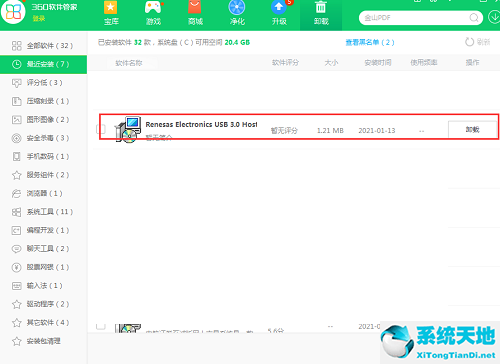Click the clock icon beside 最近安装

(16, 64)
